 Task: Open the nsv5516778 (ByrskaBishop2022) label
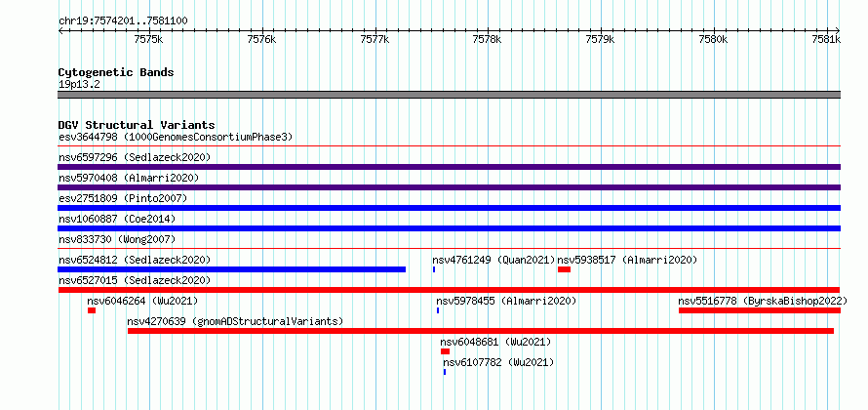coord(763,301)
